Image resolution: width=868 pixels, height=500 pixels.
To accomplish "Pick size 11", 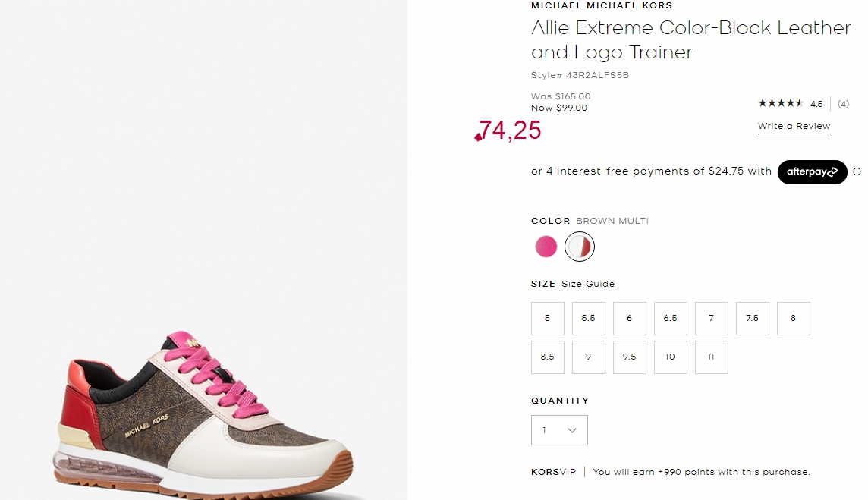I will [712, 357].
